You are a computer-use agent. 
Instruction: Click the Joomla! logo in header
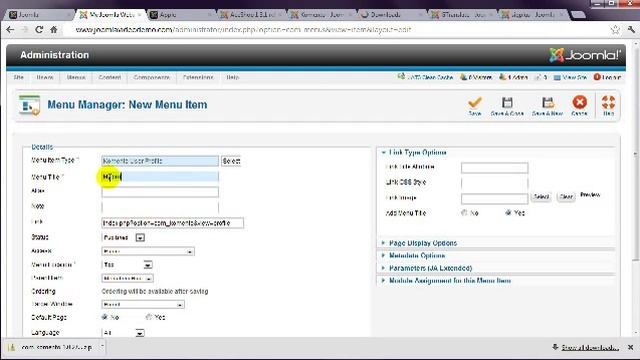(584, 55)
